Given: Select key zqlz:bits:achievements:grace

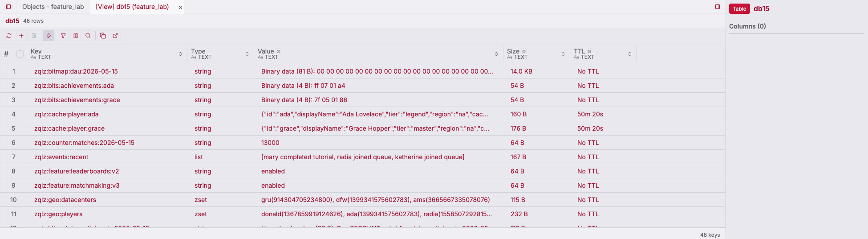Looking at the screenshot, I should click(77, 100).
